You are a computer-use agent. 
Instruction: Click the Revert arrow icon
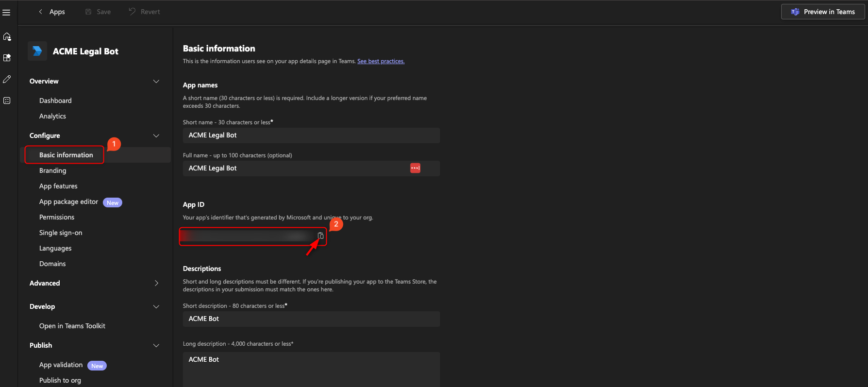pyautogui.click(x=132, y=11)
